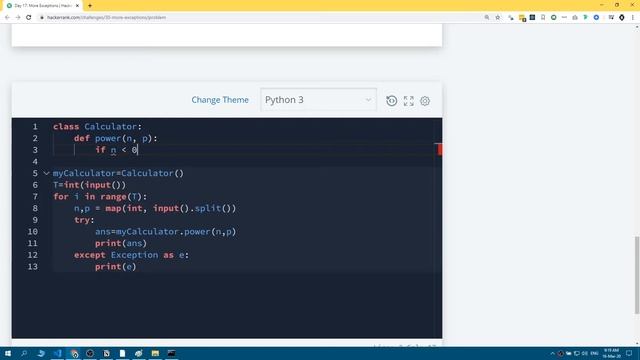Click 'print(ans)' on line 11
640x360 pixels.
121,243
